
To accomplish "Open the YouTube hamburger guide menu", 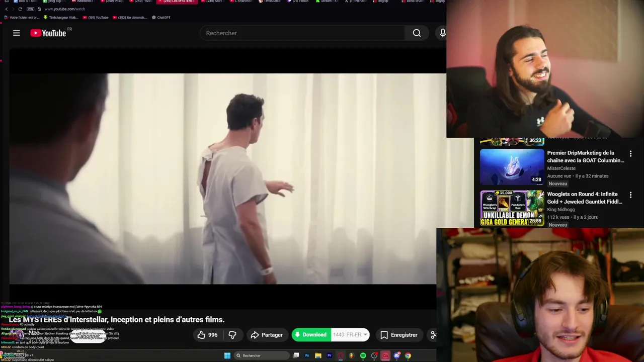I will point(17,33).
